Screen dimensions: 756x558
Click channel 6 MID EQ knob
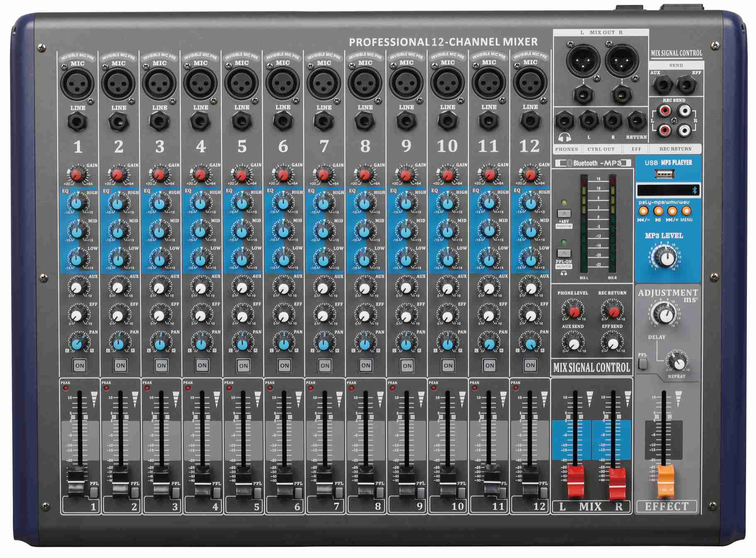[x=283, y=231]
